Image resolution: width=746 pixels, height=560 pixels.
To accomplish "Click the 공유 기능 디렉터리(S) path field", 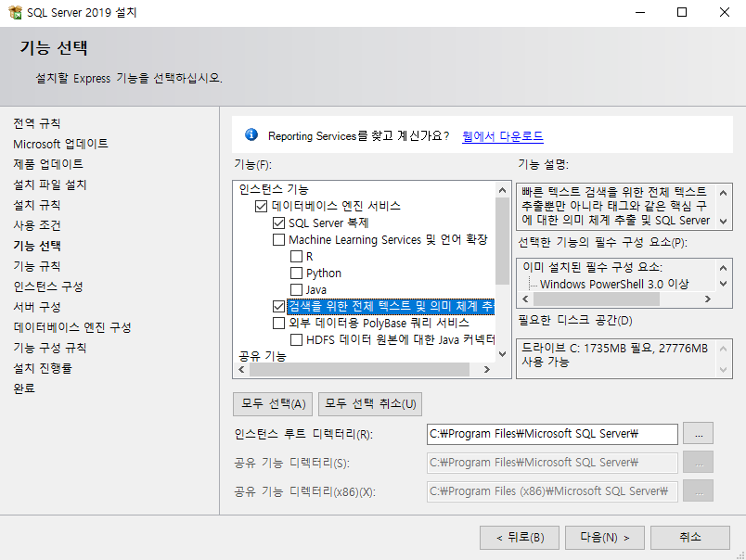I will 552,463.
